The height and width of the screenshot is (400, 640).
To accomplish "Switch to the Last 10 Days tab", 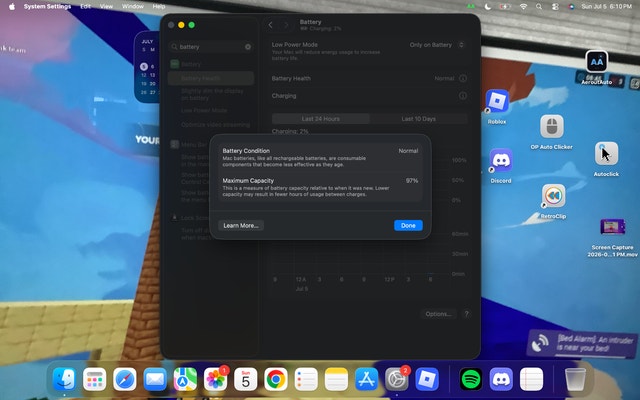I will [418, 119].
